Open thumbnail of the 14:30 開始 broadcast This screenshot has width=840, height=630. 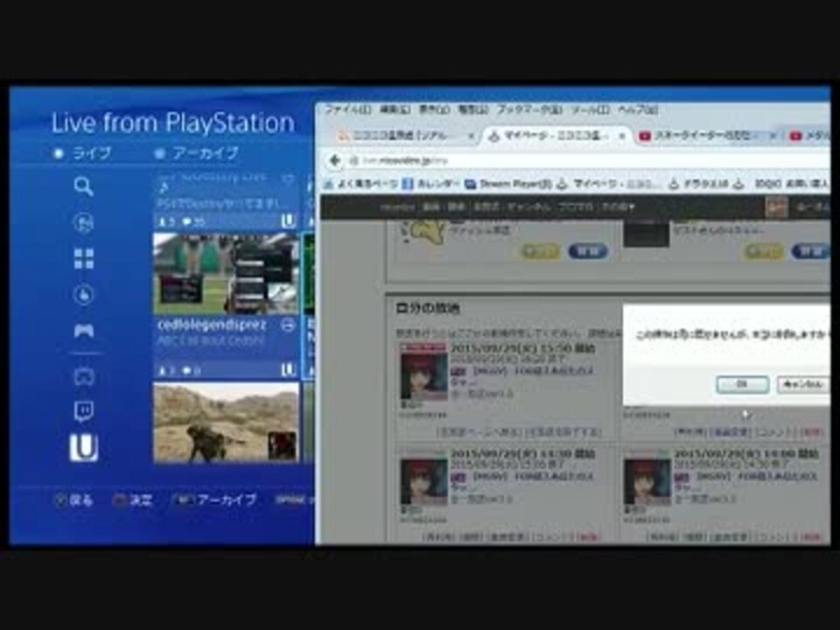[423, 482]
